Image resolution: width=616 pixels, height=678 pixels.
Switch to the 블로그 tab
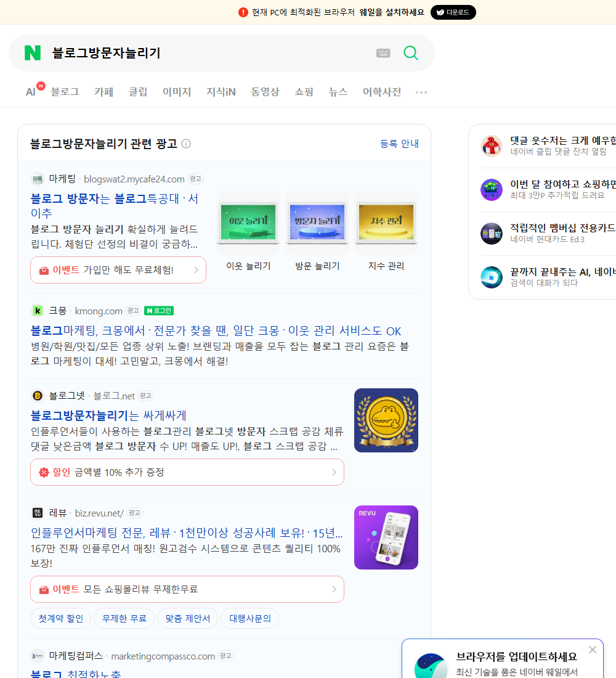pyautogui.click(x=65, y=92)
